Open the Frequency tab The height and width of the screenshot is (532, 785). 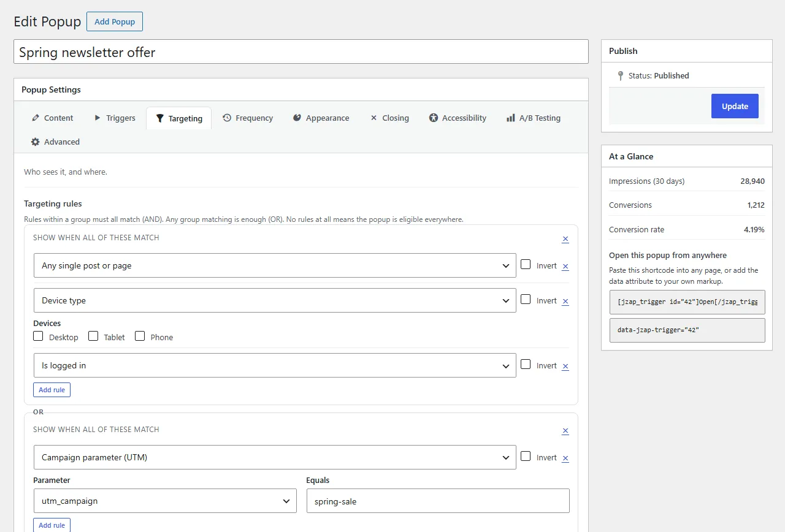(248, 118)
